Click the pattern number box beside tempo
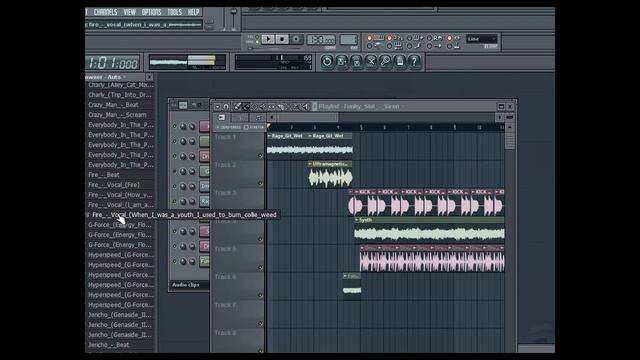 (349, 40)
